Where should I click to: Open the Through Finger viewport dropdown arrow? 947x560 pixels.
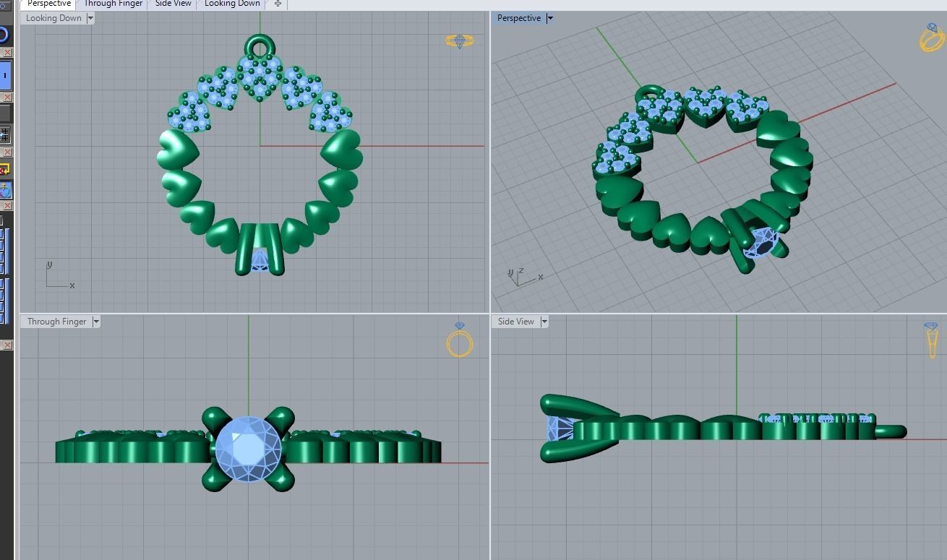tap(96, 322)
